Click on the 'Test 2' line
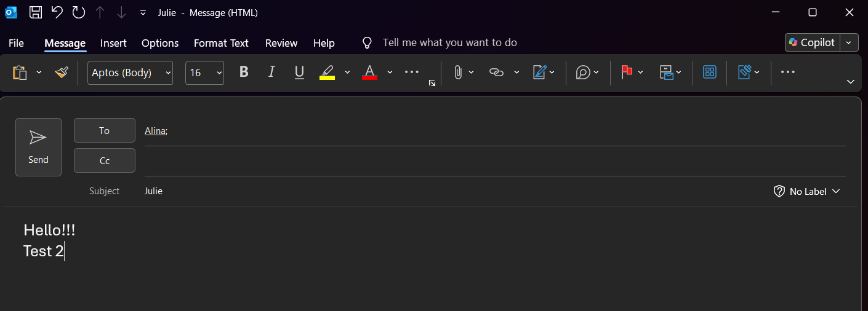Image resolution: width=868 pixels, height=311 pixels. pyautogui.click(x=44, y=251)
